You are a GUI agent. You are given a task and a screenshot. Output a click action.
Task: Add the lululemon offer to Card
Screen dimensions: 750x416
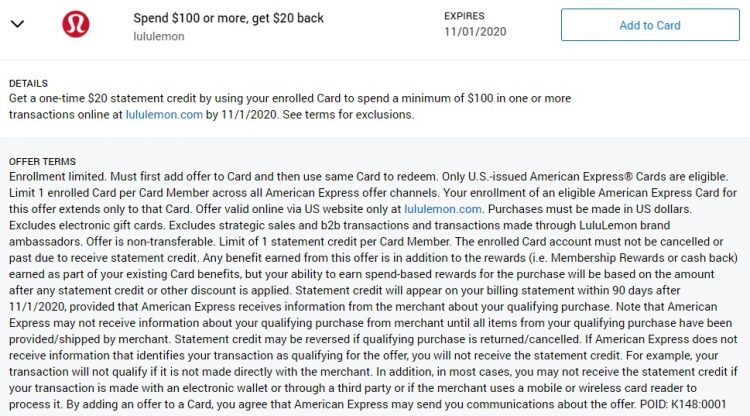650,25
